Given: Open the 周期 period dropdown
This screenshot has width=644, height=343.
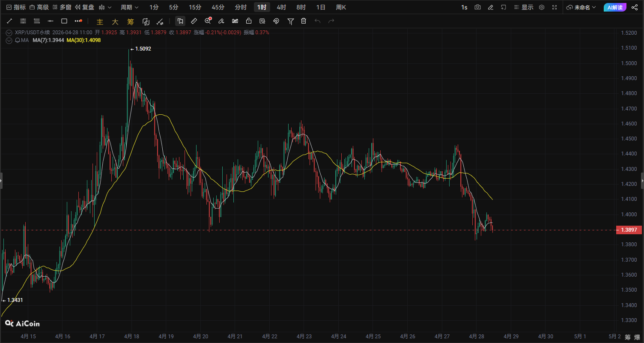Looking at the screenshot, I should [129, 7].
